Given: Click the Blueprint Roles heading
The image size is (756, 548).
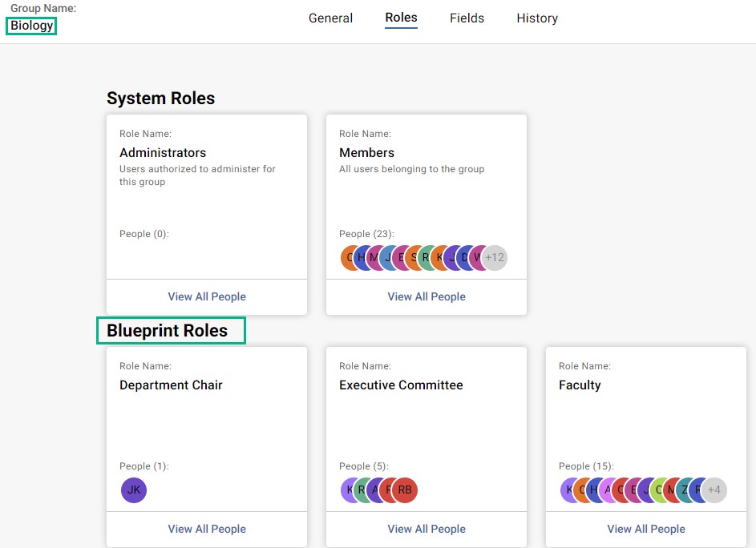Looking at the screenshot, I should [171, 329].
